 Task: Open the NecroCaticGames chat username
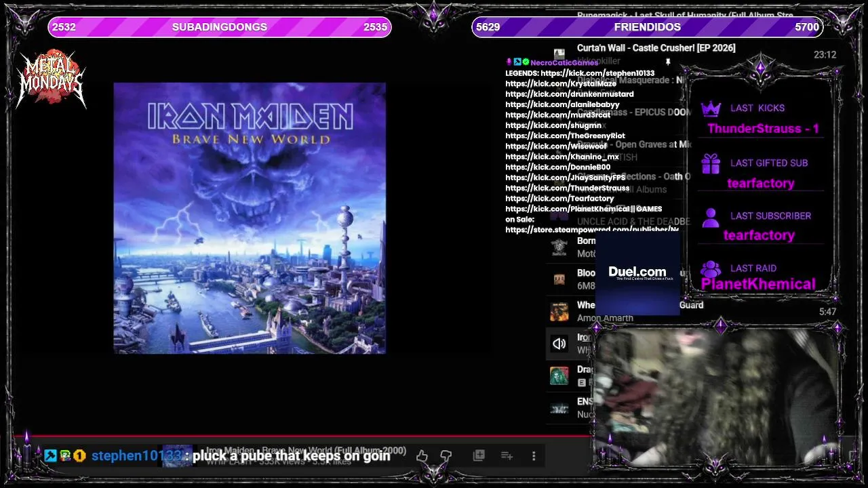point(564,62)
